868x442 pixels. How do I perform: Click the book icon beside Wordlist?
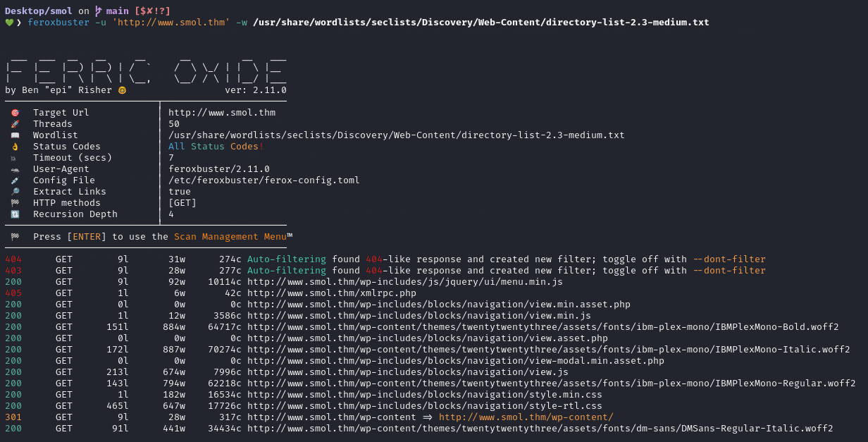point(15,135)
